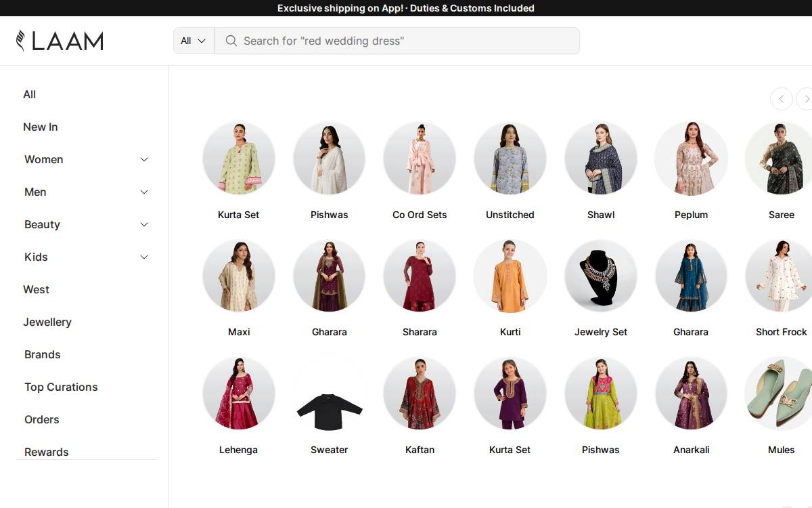Click the search magnifier icon

pos(231,41)
